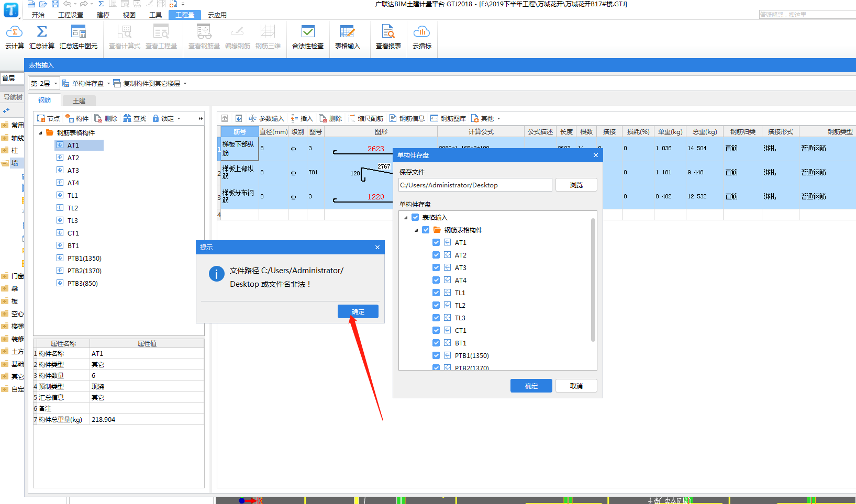This screenshot has height=504, width=856.
Task: Run 云计算 cloud calculation
Action: pos(14,37)
